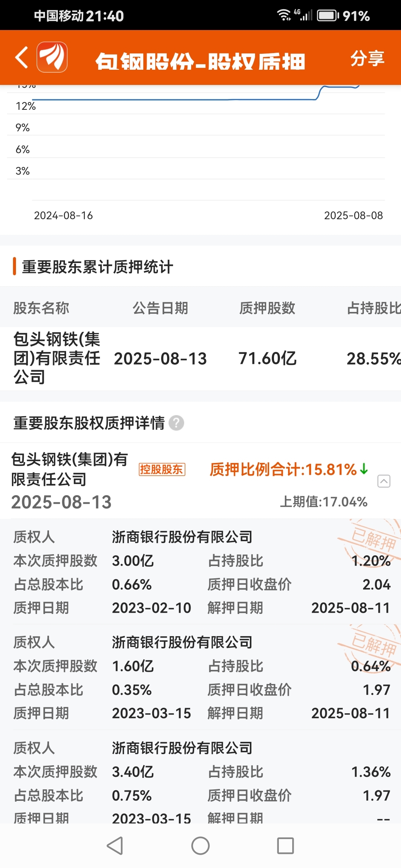Tap the back arrow in header

[22, 57]
